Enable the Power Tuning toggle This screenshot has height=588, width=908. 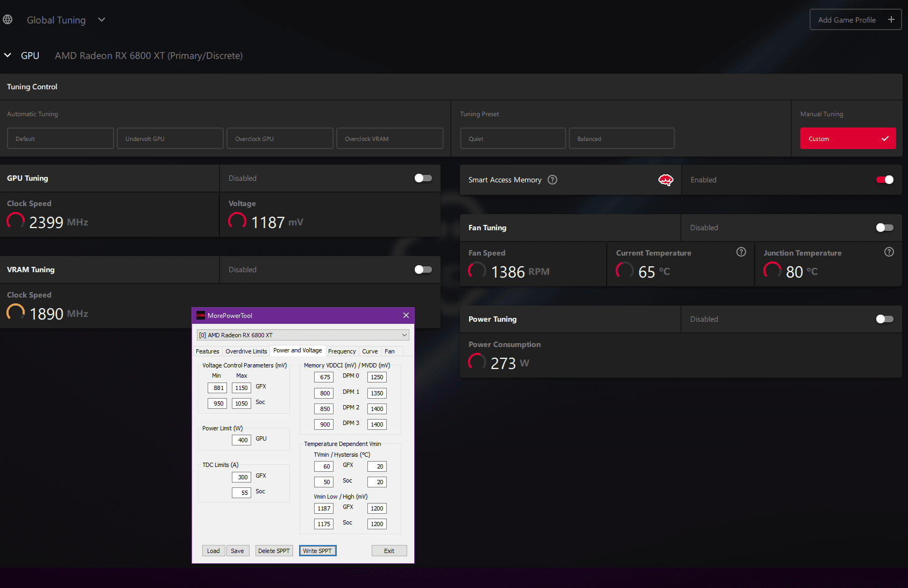[885, 319]
